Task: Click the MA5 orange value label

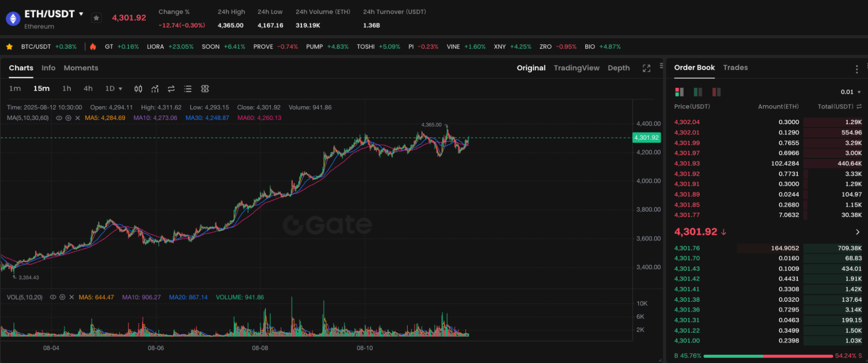Action: tap(105, 118)
